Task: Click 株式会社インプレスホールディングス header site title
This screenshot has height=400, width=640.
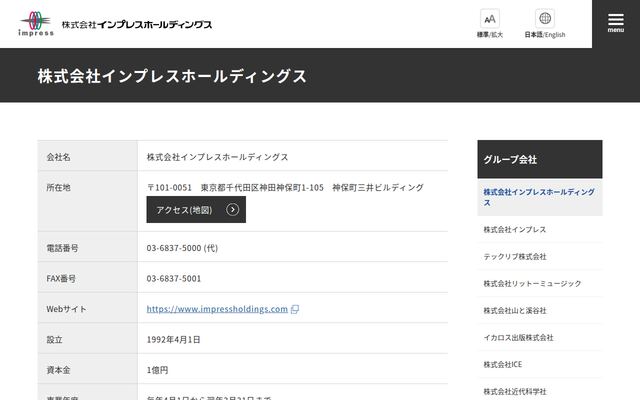Action: [x=137, y=24]
